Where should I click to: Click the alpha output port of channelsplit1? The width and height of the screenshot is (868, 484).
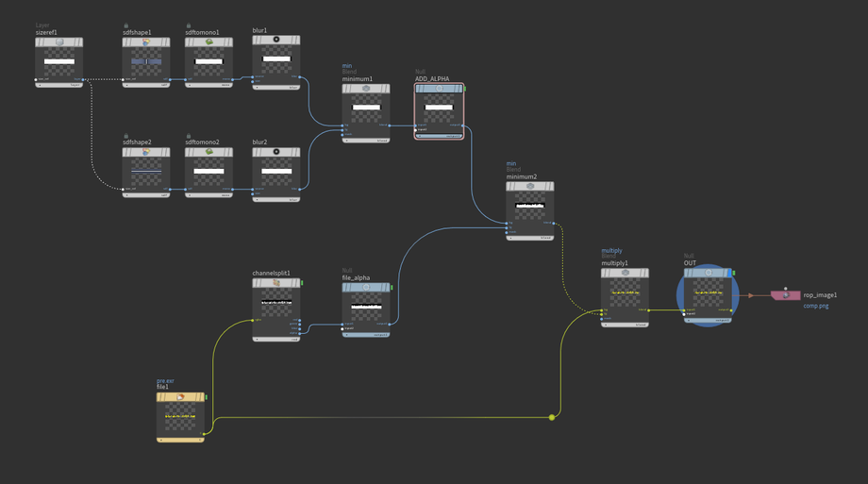pyautogui.click(x=299, y=332)
